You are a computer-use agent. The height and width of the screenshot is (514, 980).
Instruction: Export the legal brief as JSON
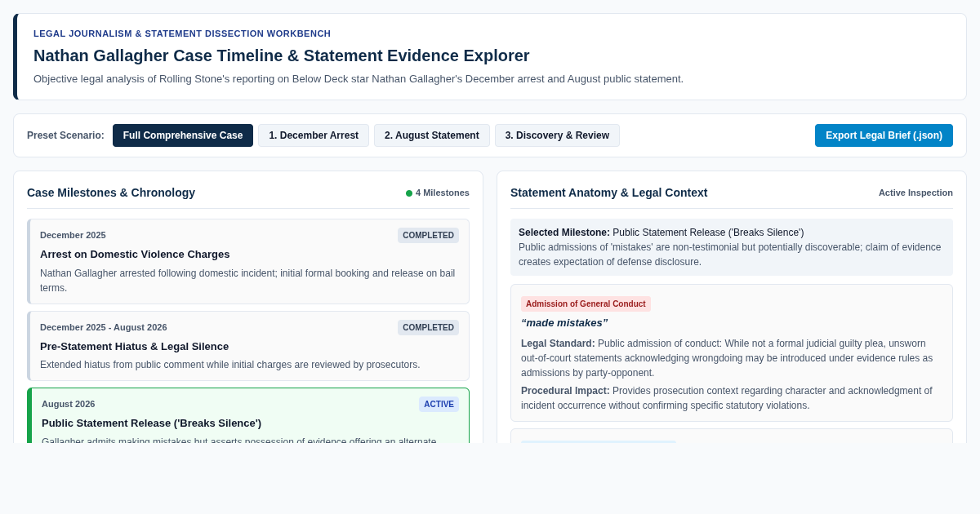[x=884, y=135]
